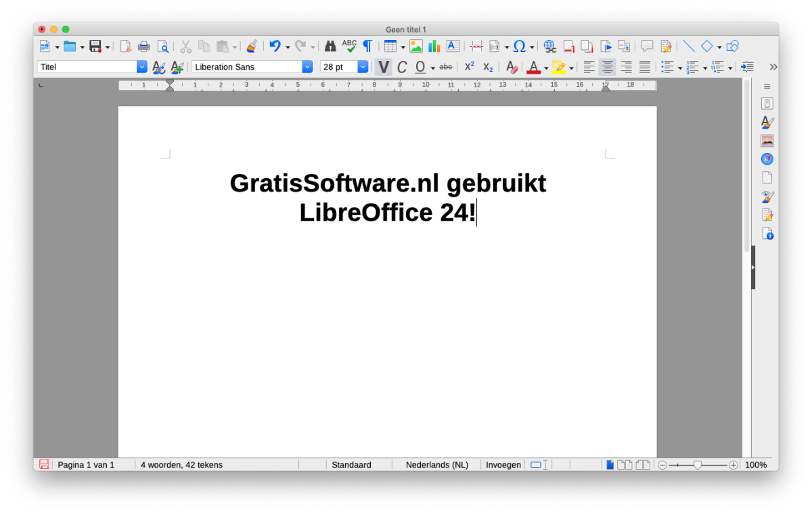
Task: Click the word count in status bar
Action: click(181, 465)
